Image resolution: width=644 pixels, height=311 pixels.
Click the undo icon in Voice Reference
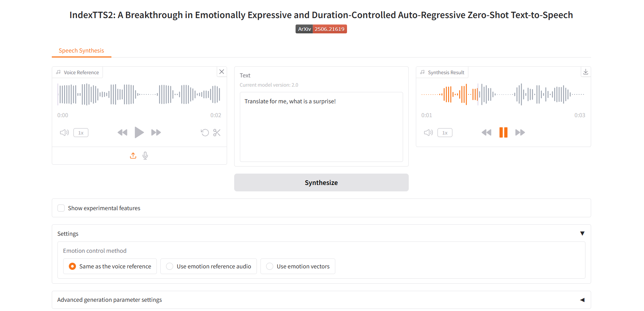[x=205, y=133]
